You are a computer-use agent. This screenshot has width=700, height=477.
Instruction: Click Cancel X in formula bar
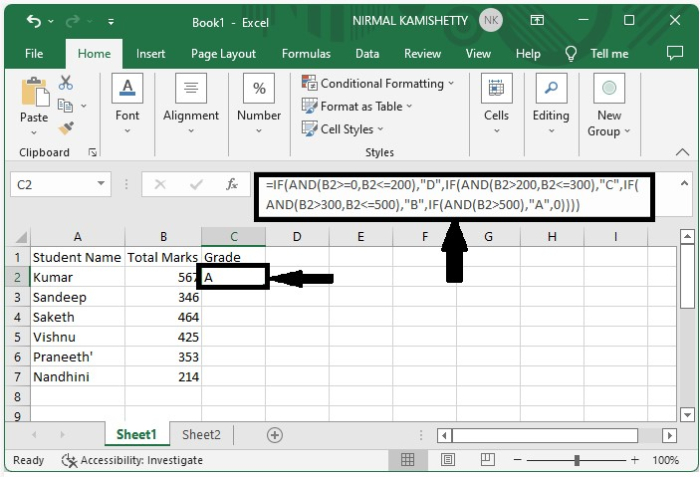point(160,184)
